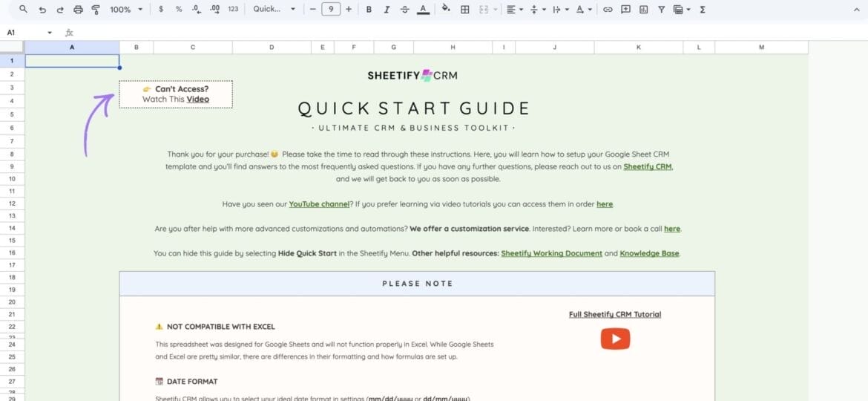Open the YouTube channel link

[319, 203]
